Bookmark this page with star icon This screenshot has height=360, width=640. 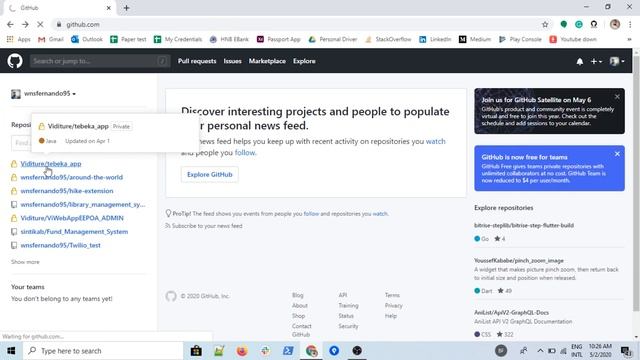click(545, 24)
